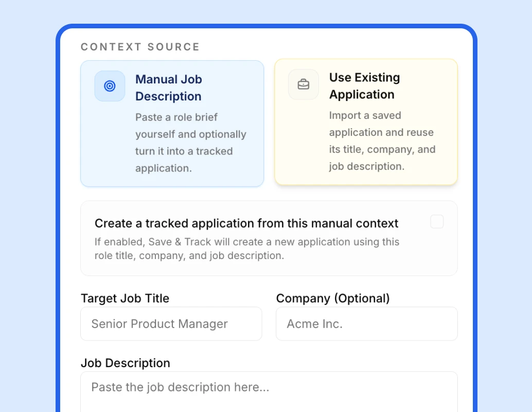532x412 pixels.
Task: Select the target icon on Manual Job Description card
Action: (x=109, y=86)
